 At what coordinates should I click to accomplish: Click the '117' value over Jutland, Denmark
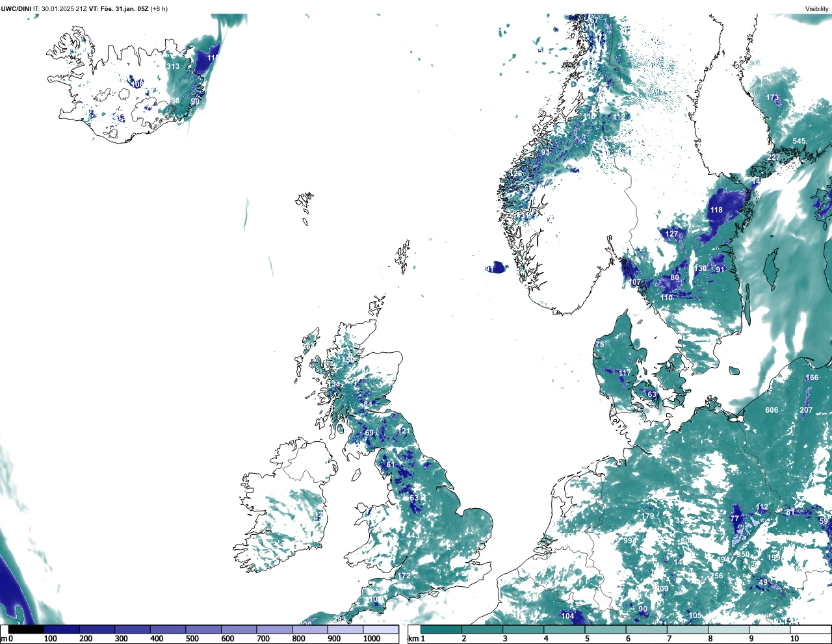click(x=625, y=373)
